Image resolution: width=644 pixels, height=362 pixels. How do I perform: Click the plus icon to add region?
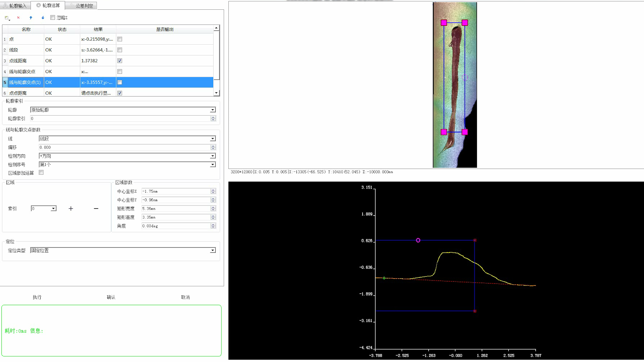pyautogui.click(x=71, y=208)
